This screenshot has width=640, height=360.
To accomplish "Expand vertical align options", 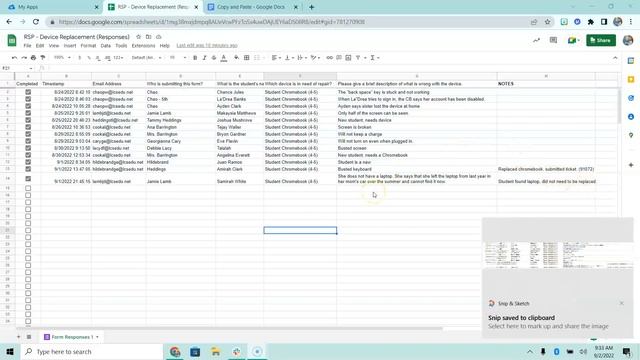I will tap(289, 58).
